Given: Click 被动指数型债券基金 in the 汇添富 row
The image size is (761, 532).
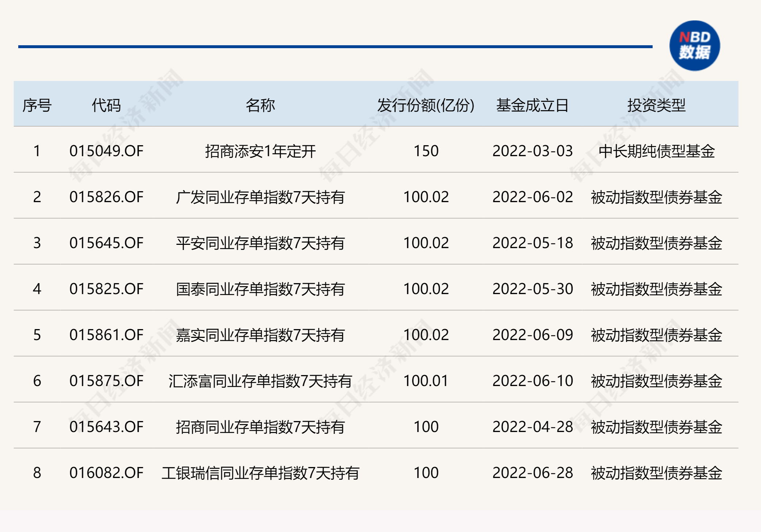Looking at the screenshot, I should [657, 381].
